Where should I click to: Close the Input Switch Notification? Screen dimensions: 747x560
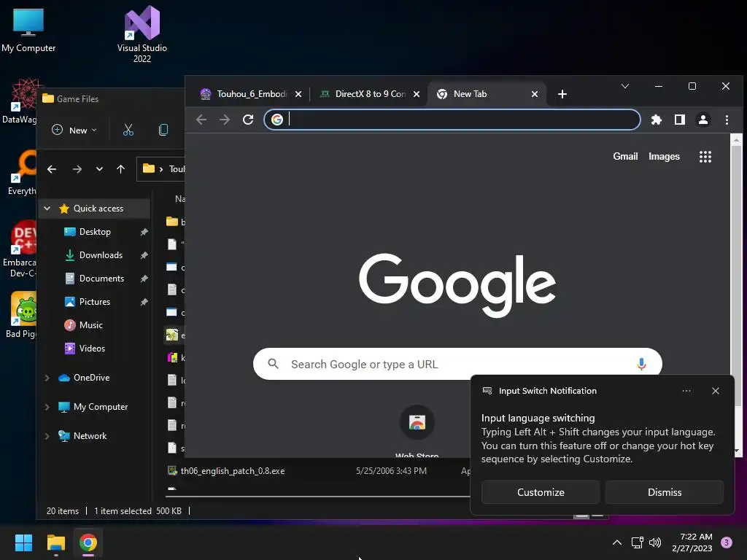point(715,391)
